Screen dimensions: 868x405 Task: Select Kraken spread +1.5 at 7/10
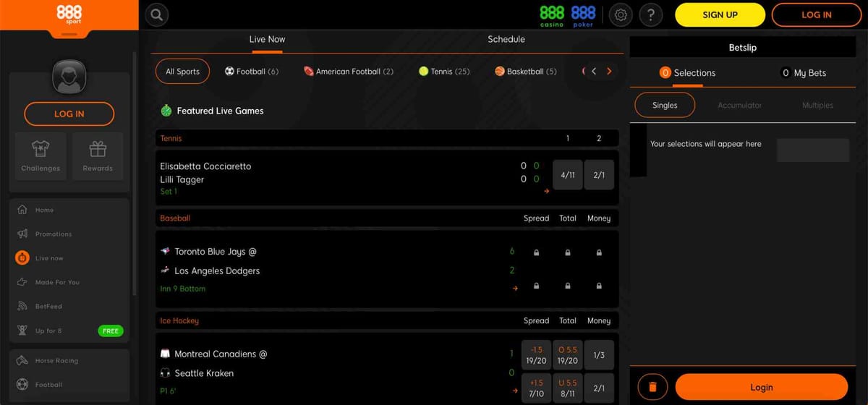(x=537, y=388)
